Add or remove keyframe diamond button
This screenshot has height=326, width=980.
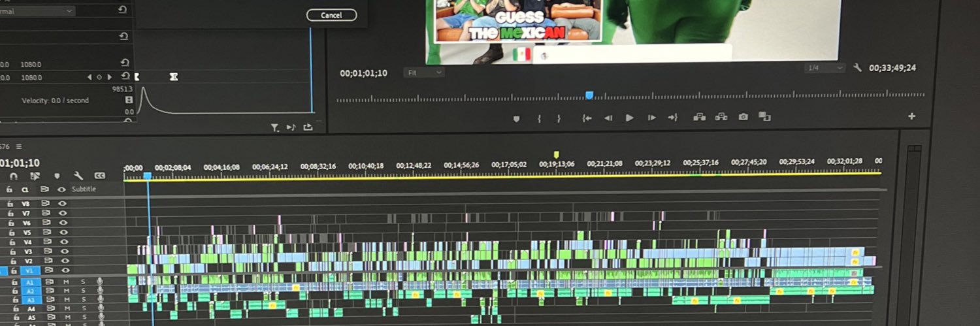click(x=99, y=77)
